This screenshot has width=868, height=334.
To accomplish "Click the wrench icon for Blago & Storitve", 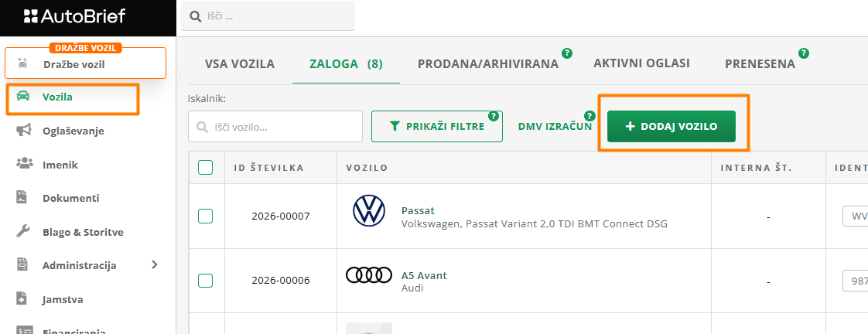I will pos(23,232).
